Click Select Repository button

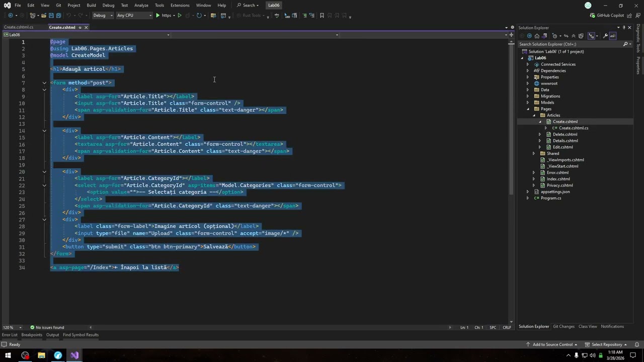[606, 344]
